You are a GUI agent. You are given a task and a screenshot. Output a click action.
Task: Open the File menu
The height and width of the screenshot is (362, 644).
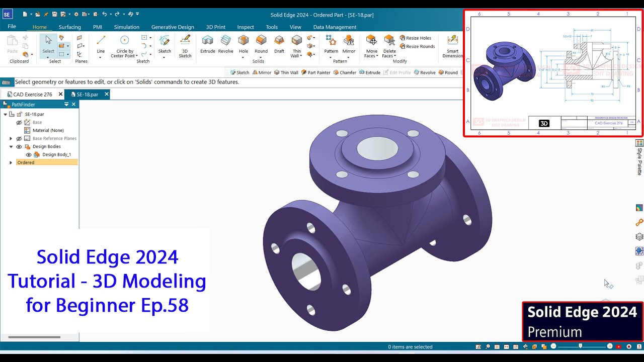(x=12, y=27)
